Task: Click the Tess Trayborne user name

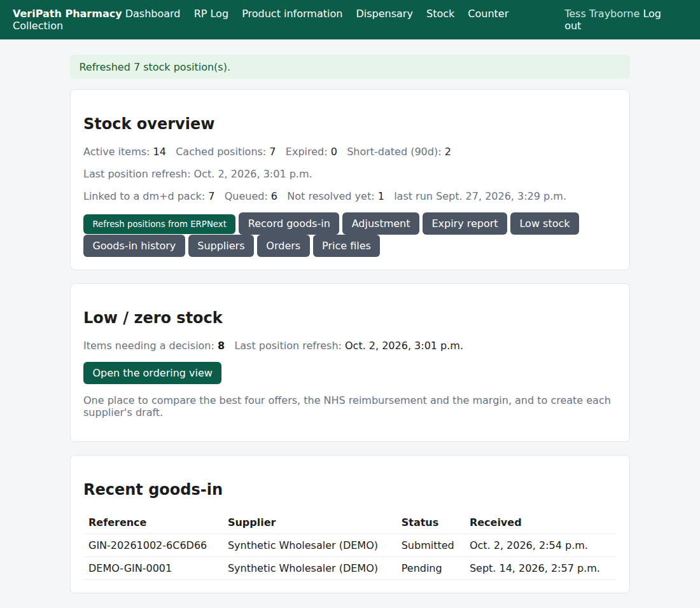Action: [602, 14]
